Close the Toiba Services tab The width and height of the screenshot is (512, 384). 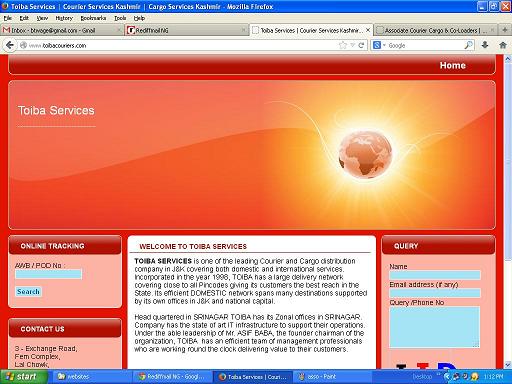(368, 30)
